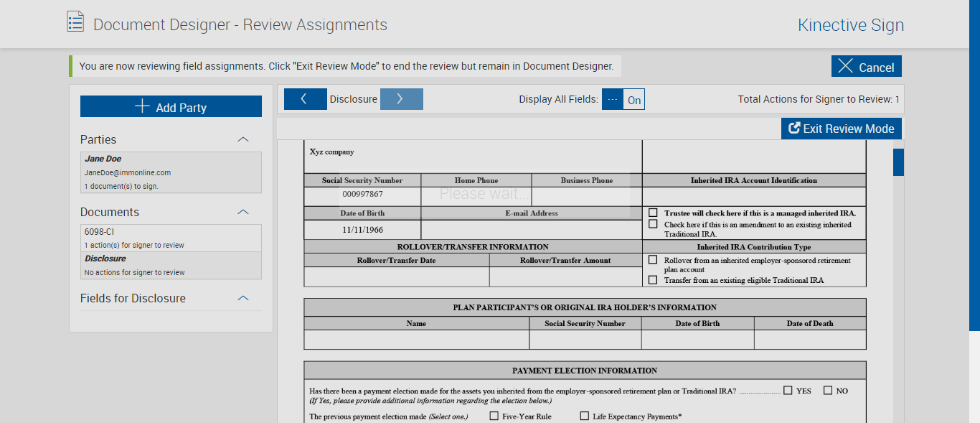This screenshot has height=423, width=980.
Task: Check Rollover from employer-sponsored retirement plan box
Action: [653, 260]
